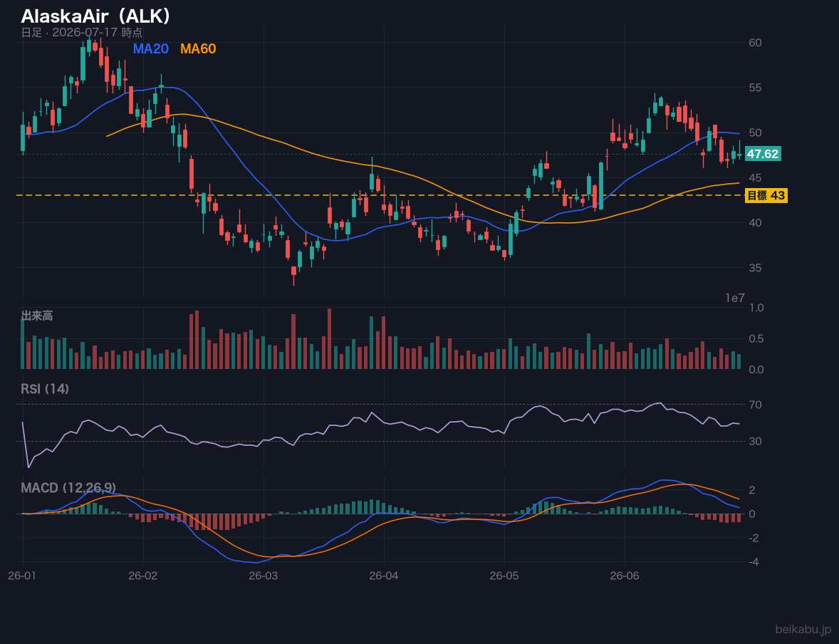
Task: Click the MACD axis label -2
Action: (x=754, y=538)
